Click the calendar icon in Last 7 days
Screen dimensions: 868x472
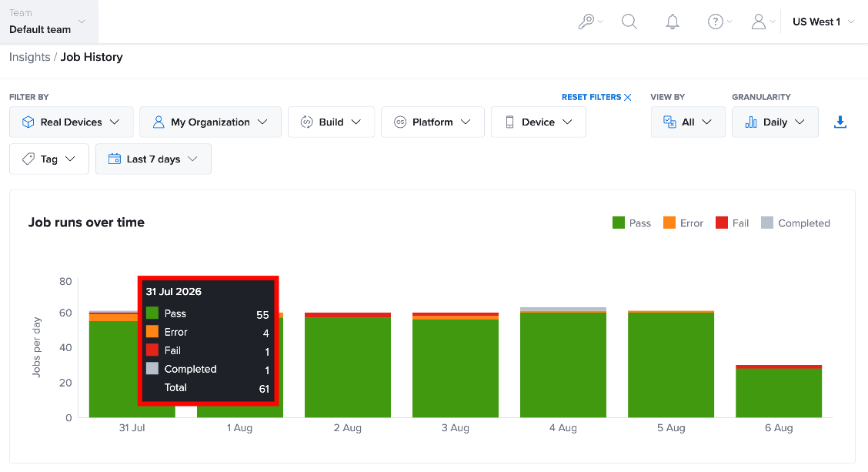(x=114, y=159)
